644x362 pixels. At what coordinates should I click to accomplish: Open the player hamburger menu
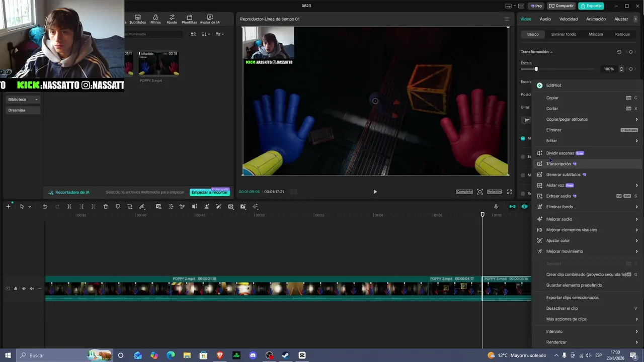[x=507, y=19]
